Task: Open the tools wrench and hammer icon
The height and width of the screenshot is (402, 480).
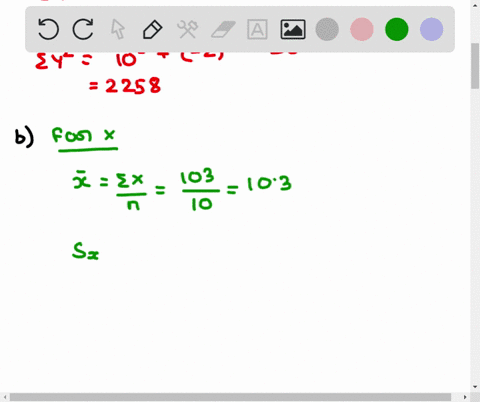Action: (x=188, y=29)
